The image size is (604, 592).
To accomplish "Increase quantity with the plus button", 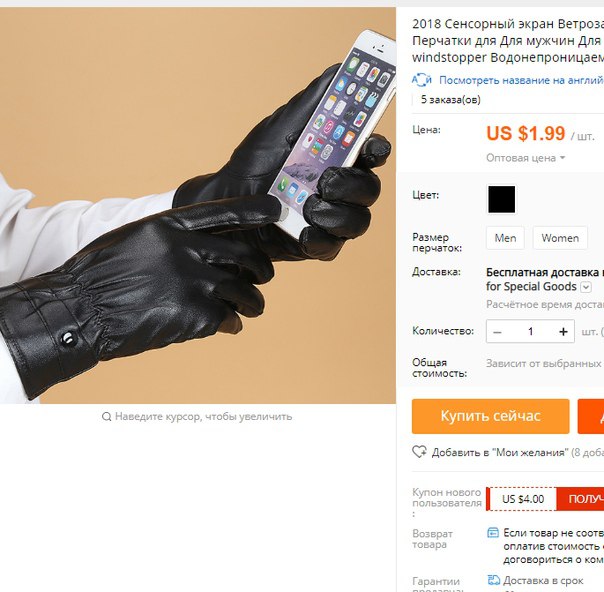I will [563, 332].
